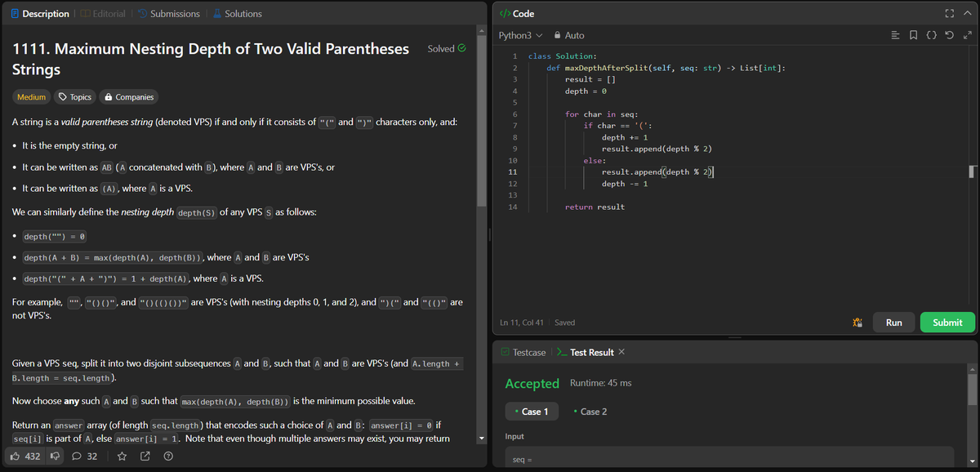
Task: Close the Test Result tab
Action: tap(621, 352)
